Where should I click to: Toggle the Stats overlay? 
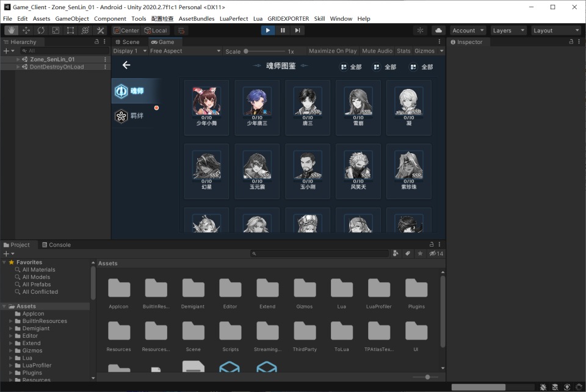403,51
